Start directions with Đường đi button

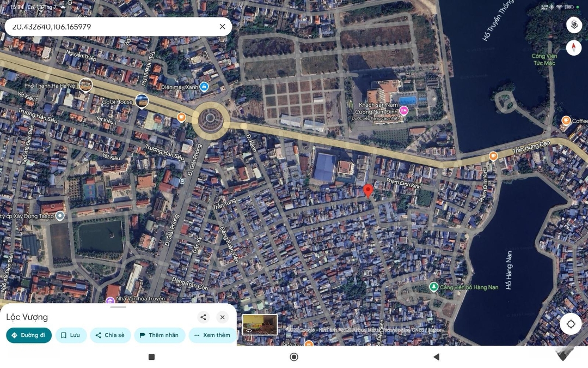tap(29, 335)
